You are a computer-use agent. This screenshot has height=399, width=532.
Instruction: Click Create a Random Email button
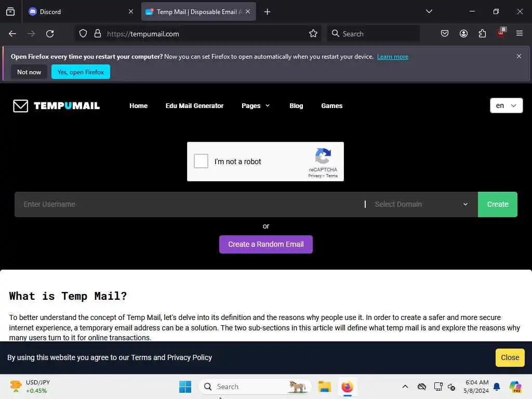265,244
